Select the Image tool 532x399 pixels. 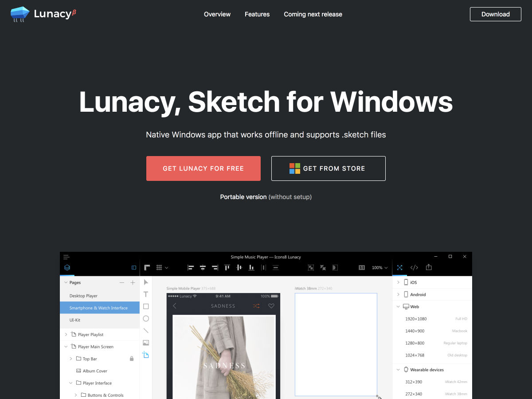click(x=146, y=343)
